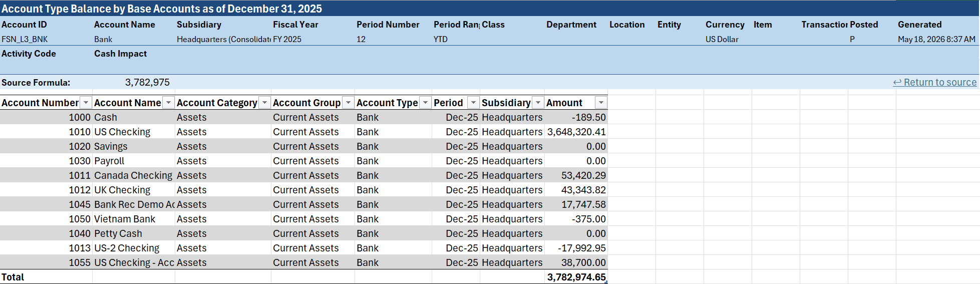Select the -375.00 amount cell

pyautogui.click(x=576, y=219)
